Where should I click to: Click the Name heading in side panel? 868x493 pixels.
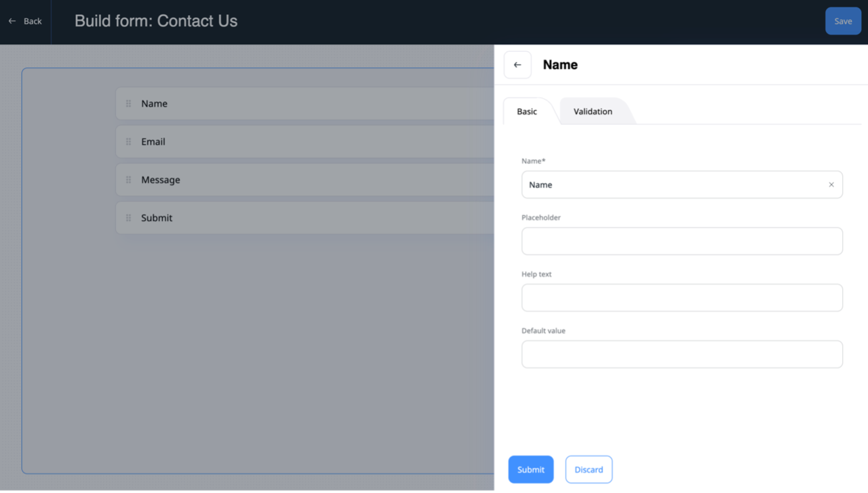pos(560,65)
